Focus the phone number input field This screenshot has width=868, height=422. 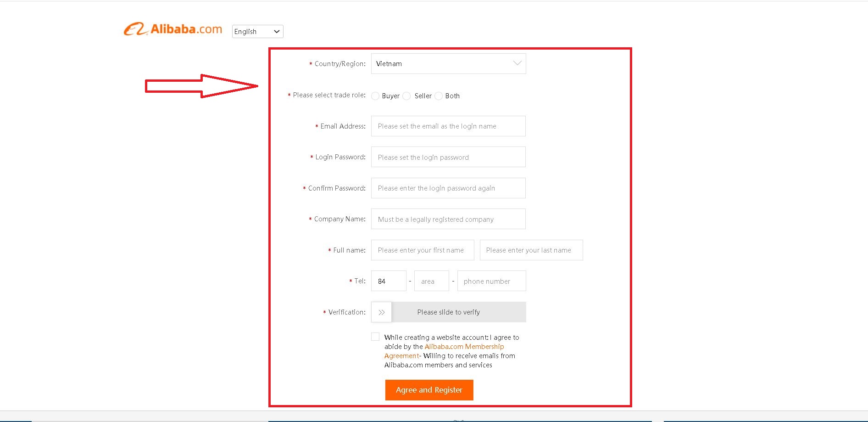click(x=491, y=281)
